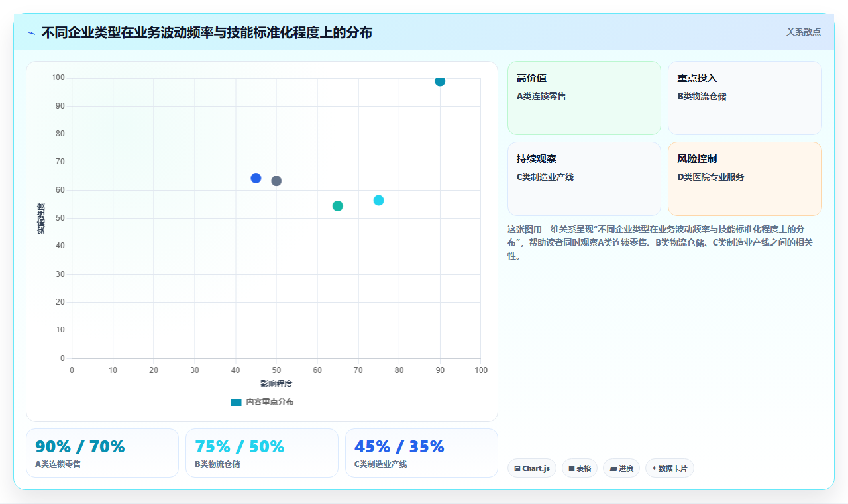Click the chart title text
Screen dimensions: 848x504
pos(207,32)
